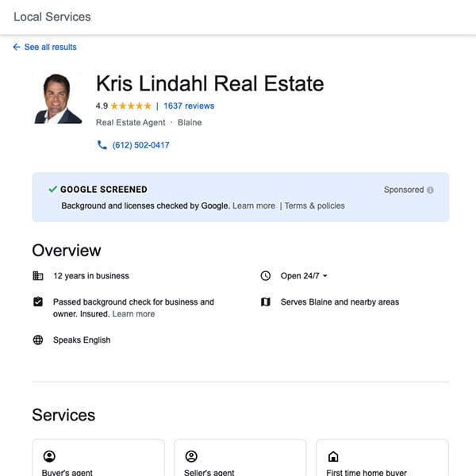Image resolution: width=476 pixels, height=476 pixels.
Task: Open the See all results link
Action: (x=51, y=47)
